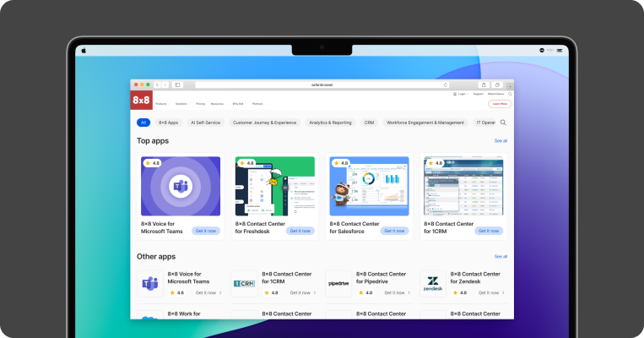Click Get it now for Contact Center for Salesforce
The height and width of the screenshot is (338, 644).
click(x=394, y=231)
